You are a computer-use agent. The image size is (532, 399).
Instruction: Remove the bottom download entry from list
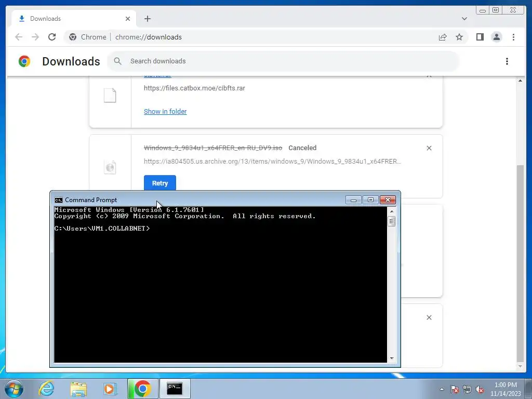tap(429, 317)
